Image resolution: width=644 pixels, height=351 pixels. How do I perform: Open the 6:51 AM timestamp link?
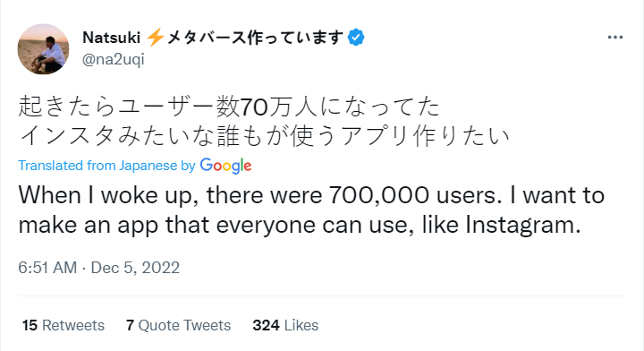click(47, 268)
